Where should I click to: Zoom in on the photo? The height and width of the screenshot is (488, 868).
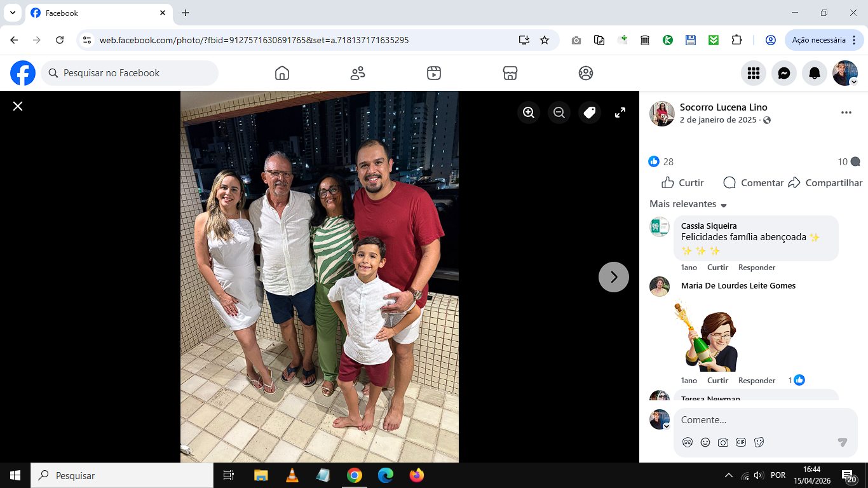click(x=529, y=112)
